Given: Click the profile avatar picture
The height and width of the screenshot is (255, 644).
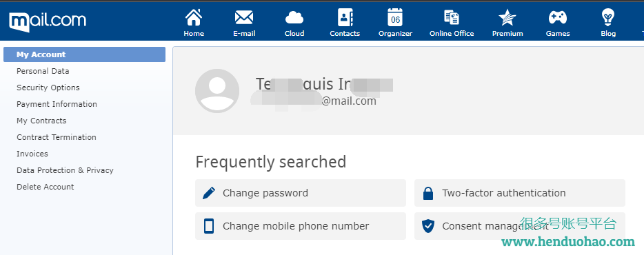Looking at the screenshot, I should [217, 91].
